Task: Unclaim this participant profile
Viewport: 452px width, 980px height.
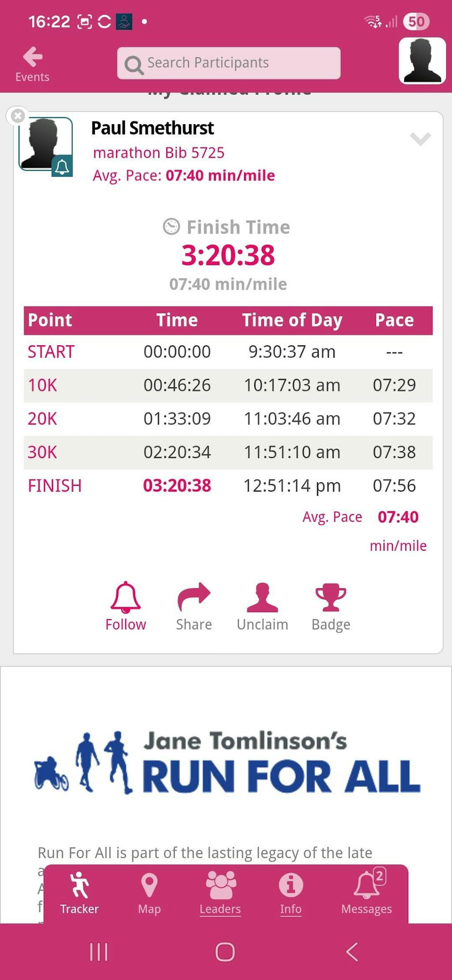Action: coord(262,606)
